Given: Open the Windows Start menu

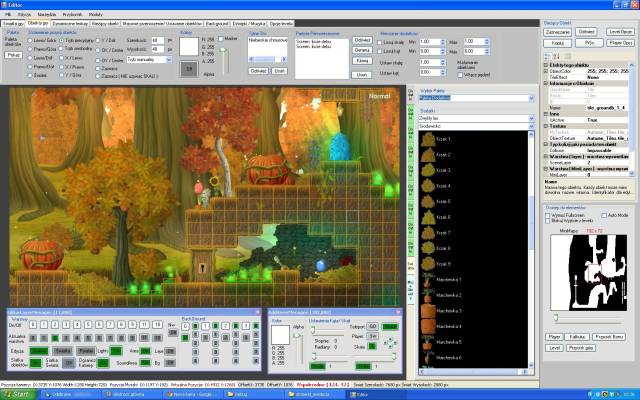Looking at the screenshot, I should click(x=18, y=394).
